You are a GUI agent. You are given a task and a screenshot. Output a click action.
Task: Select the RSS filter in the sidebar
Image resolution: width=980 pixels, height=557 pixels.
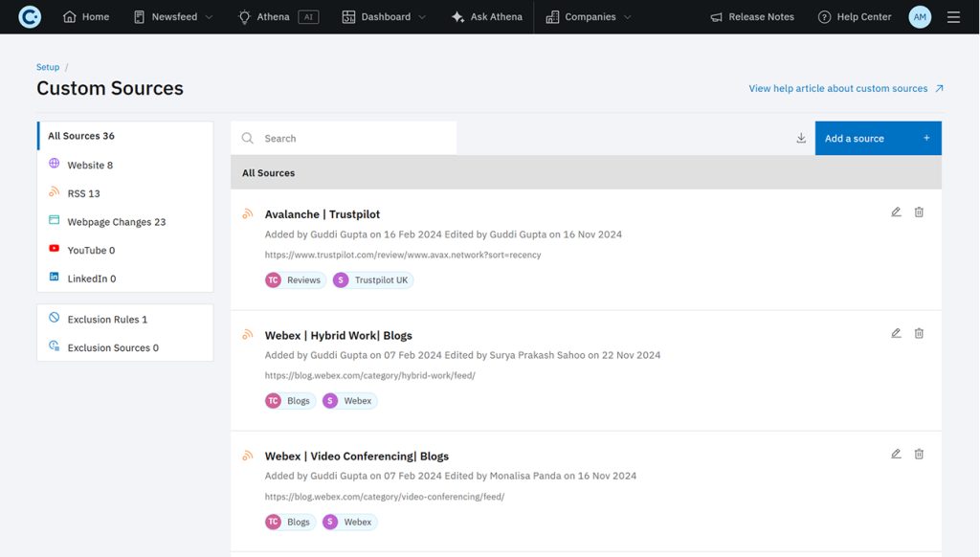point(78,191)
